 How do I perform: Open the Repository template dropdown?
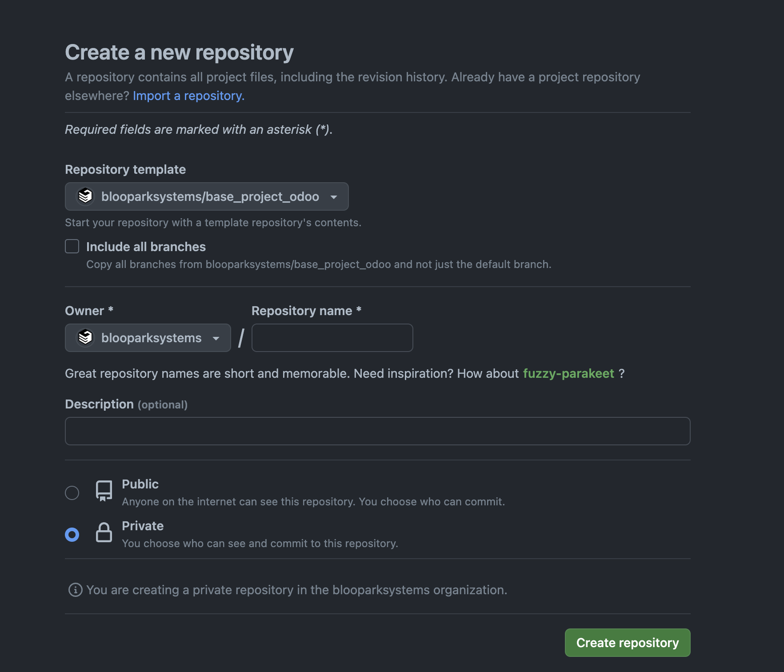pyautogui.click(x=207, y=196)
